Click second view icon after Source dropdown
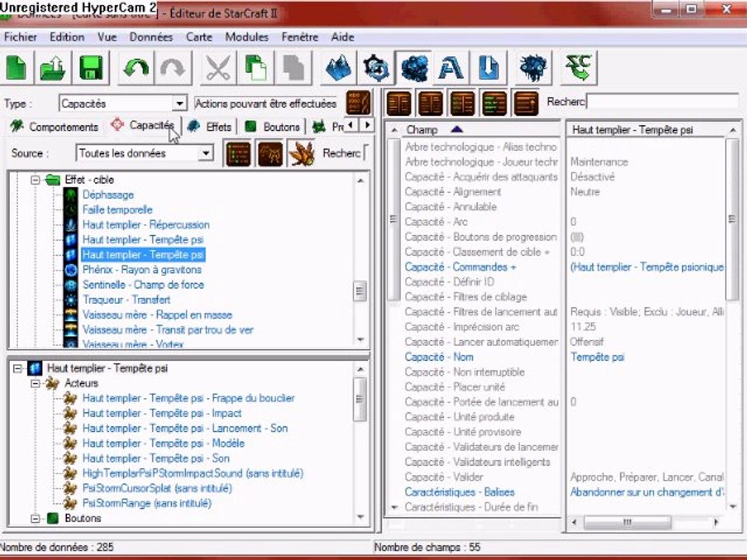 270,153
